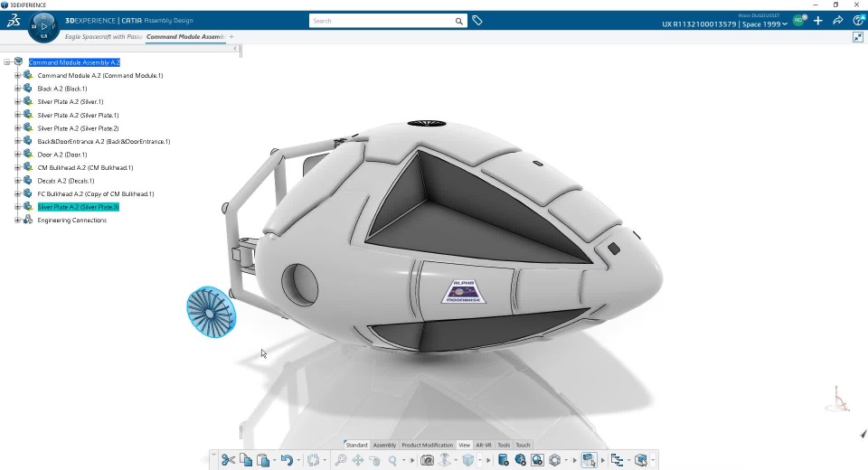Open the tag (6WTags) icon
This screenshot has height=470, width=868.
477,21
